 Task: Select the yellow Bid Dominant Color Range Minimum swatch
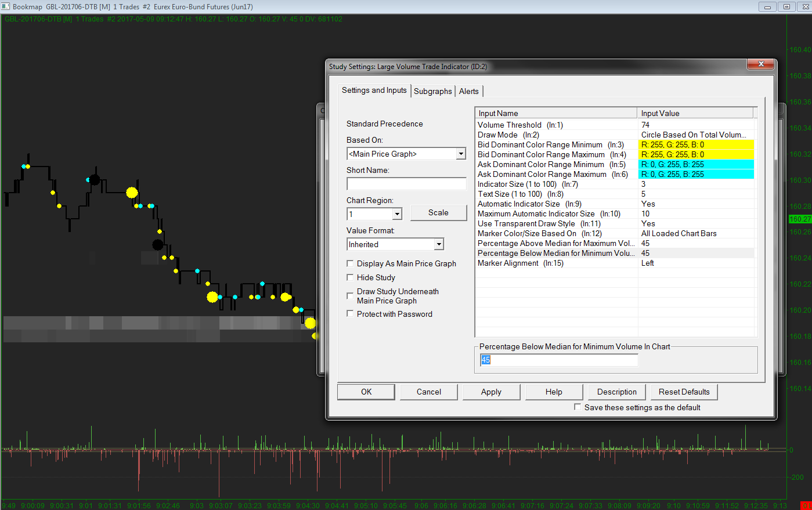696,145
